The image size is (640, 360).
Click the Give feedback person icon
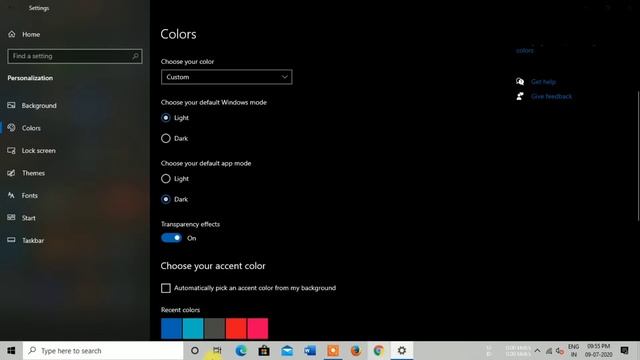pos(520,96)
